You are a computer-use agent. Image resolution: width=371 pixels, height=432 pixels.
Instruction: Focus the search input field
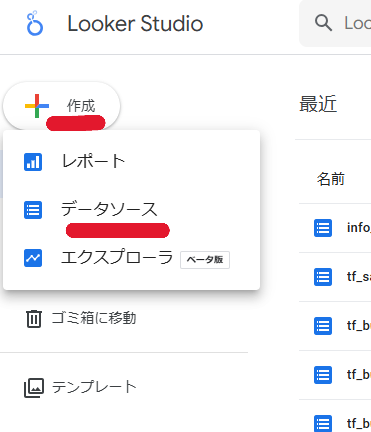click(335, 23)
